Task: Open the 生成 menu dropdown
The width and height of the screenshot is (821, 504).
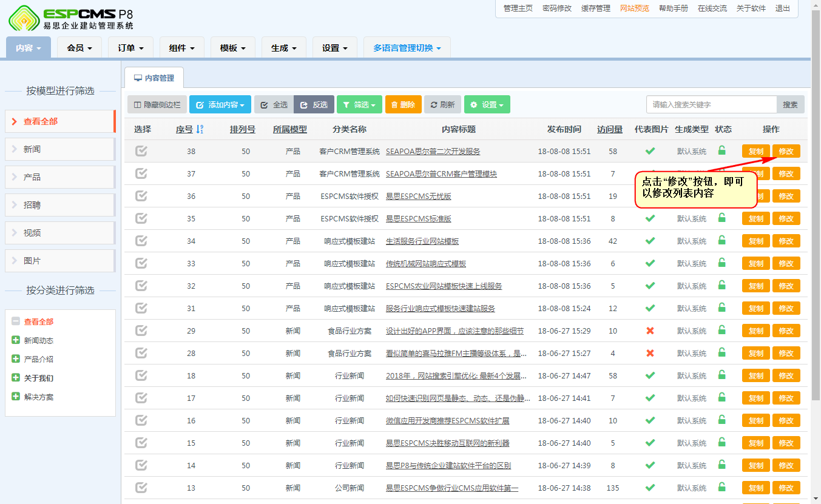Action: tap(284, 48)
